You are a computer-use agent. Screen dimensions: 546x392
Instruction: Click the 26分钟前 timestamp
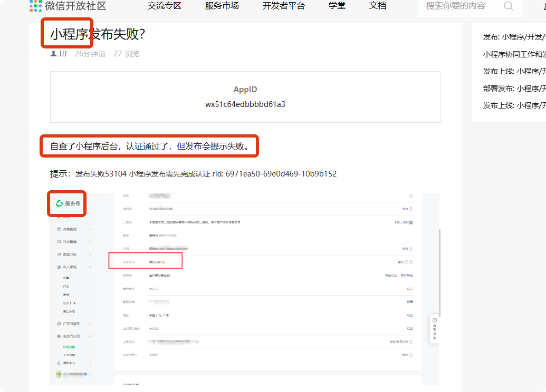[x=90, y=54]
